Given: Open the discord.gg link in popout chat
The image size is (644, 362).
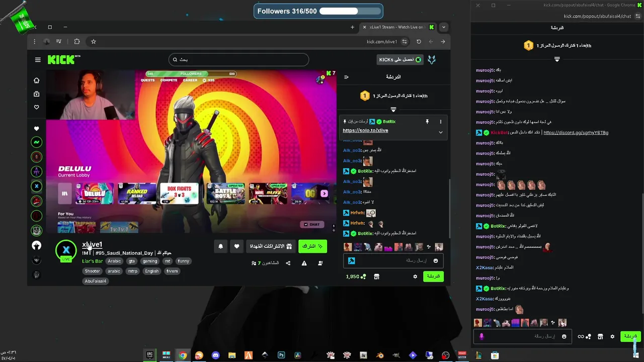Looking at the screenshot, I should tap(576, 133).
